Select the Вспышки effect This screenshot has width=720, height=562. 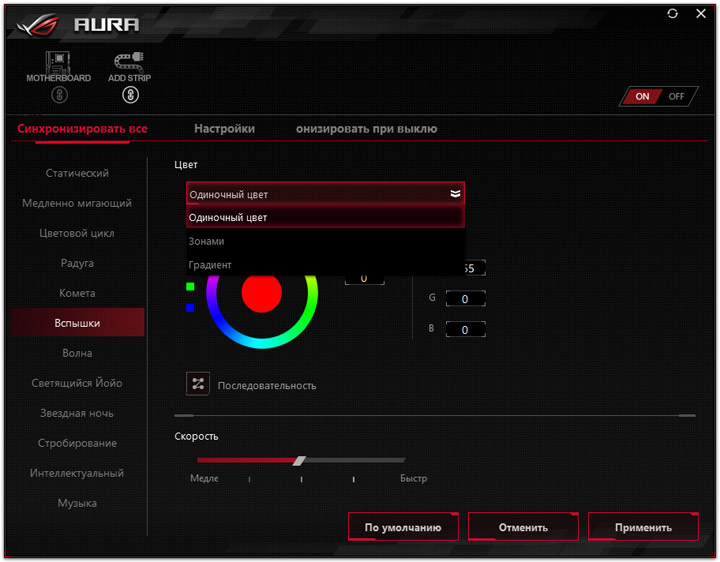click(x=77, y=323)
